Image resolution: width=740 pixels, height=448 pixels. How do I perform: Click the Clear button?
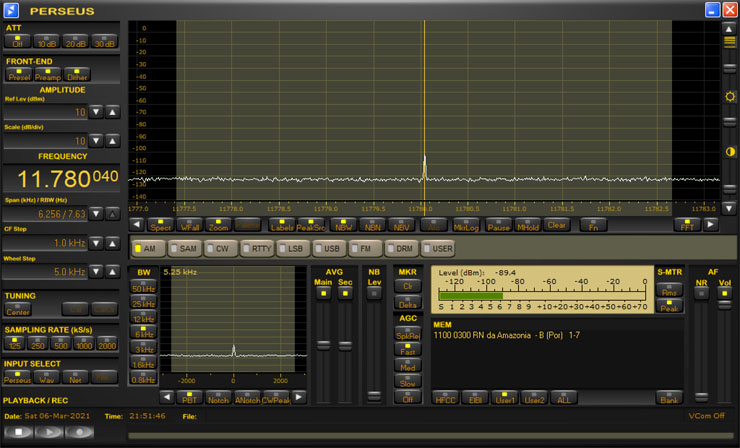556,225
